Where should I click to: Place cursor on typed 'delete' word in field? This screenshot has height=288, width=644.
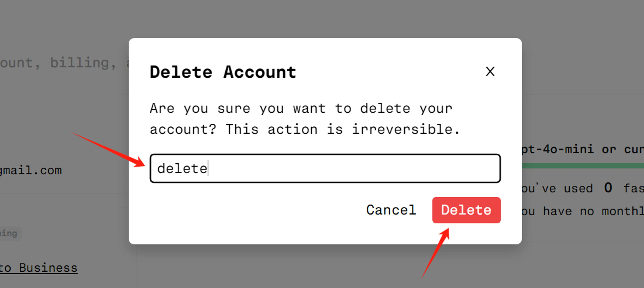click(182, 169)
